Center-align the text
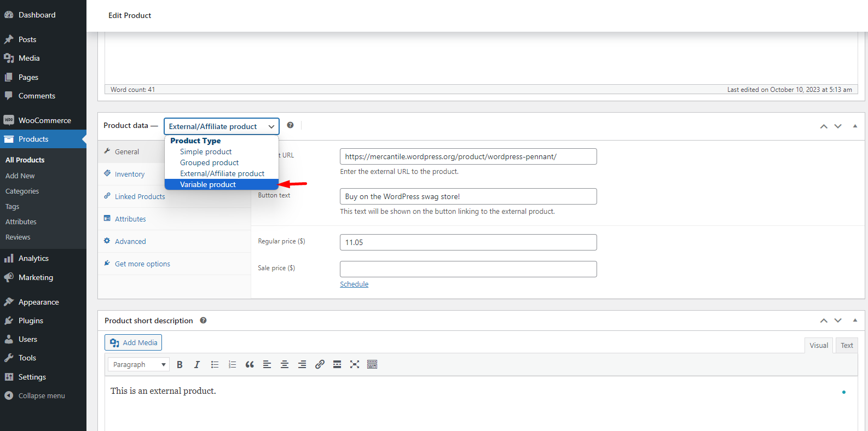The width and height of the screenshot is (868, 431). click(285, 365)
